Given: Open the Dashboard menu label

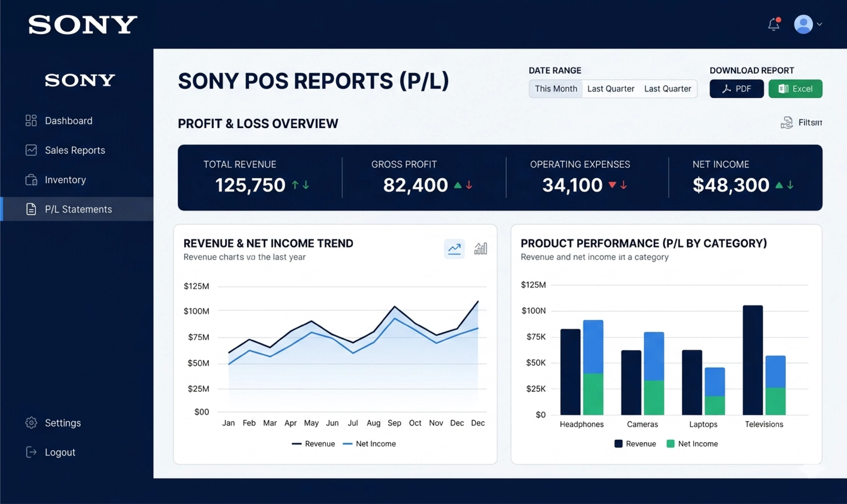Looking at the screenshot, I should (69, 121).
